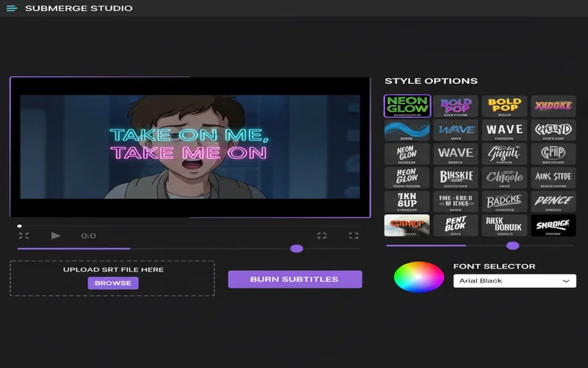This screenshot has width=588, height=368.
Task: Apply the Pent Blok subtitle style
Action: point(456,225)
